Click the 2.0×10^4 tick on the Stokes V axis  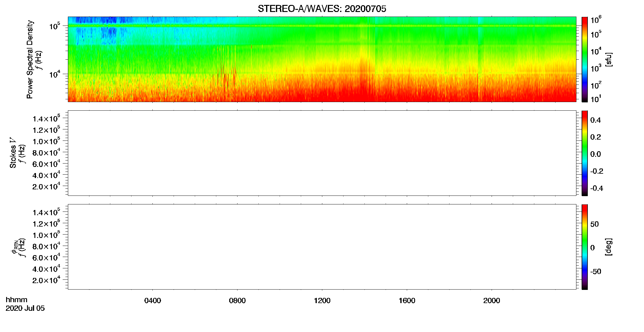[46, 186]
